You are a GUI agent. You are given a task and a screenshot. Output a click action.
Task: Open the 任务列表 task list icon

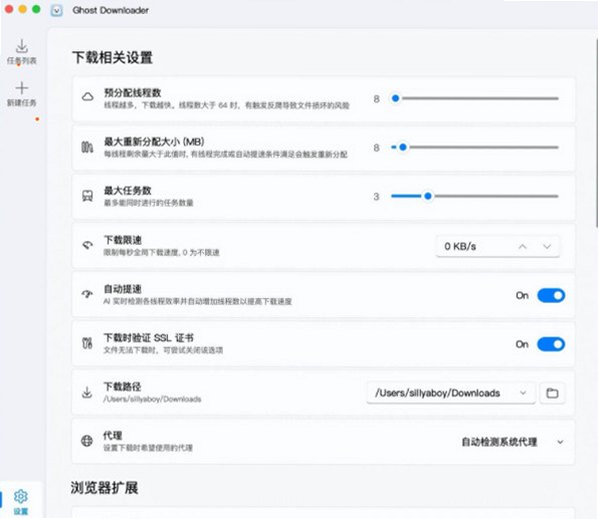coord(22,46)
